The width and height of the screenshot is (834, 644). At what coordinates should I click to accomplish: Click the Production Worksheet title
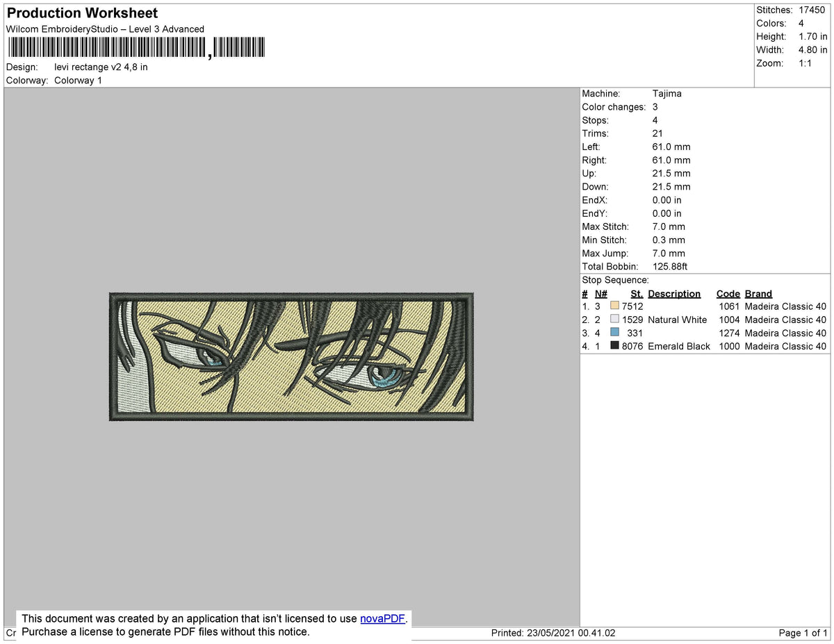[x=81, y=13]
